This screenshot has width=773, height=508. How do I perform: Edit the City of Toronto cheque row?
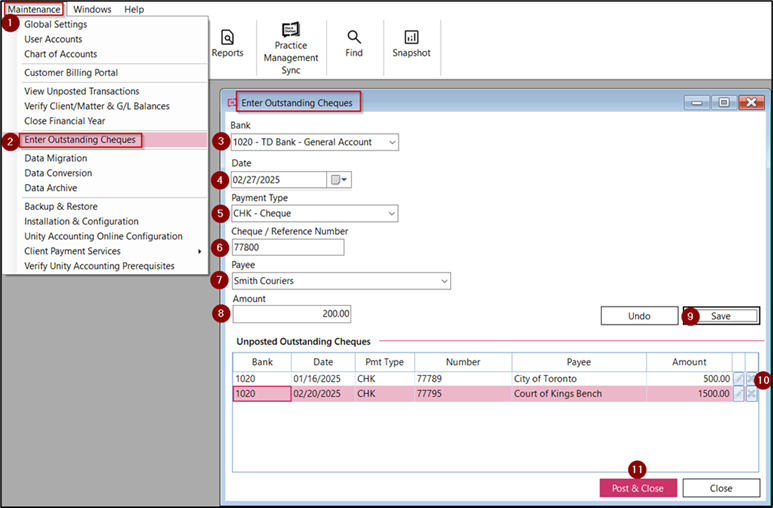point(738,379)
